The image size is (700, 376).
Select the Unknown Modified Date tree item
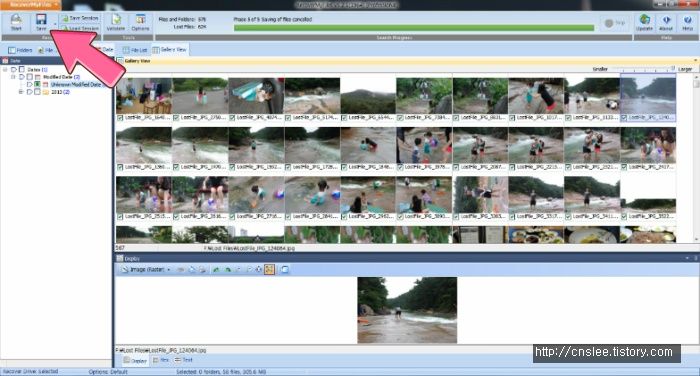75,84
